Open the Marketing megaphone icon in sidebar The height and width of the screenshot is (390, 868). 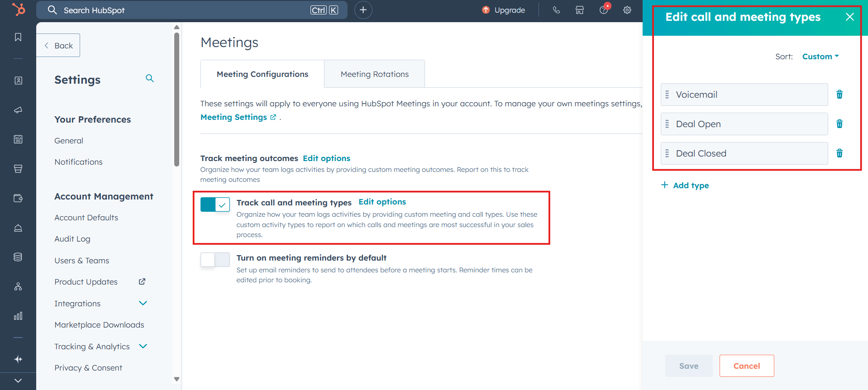18,110
